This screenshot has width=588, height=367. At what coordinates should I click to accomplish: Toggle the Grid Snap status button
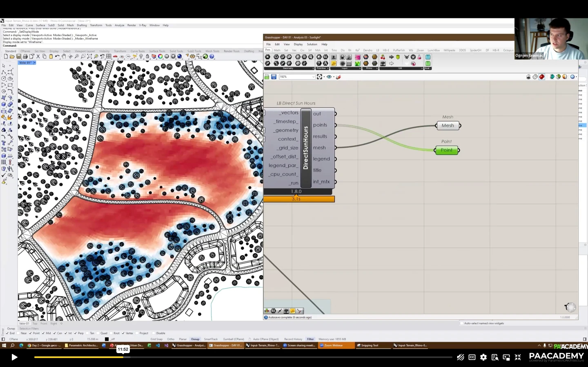(x=156, y=339)
